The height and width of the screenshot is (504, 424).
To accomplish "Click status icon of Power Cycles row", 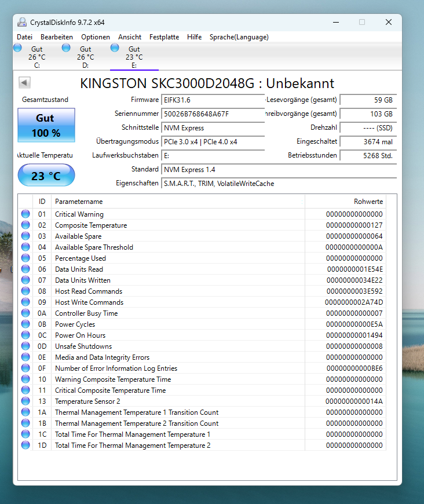I will [25, 324].
